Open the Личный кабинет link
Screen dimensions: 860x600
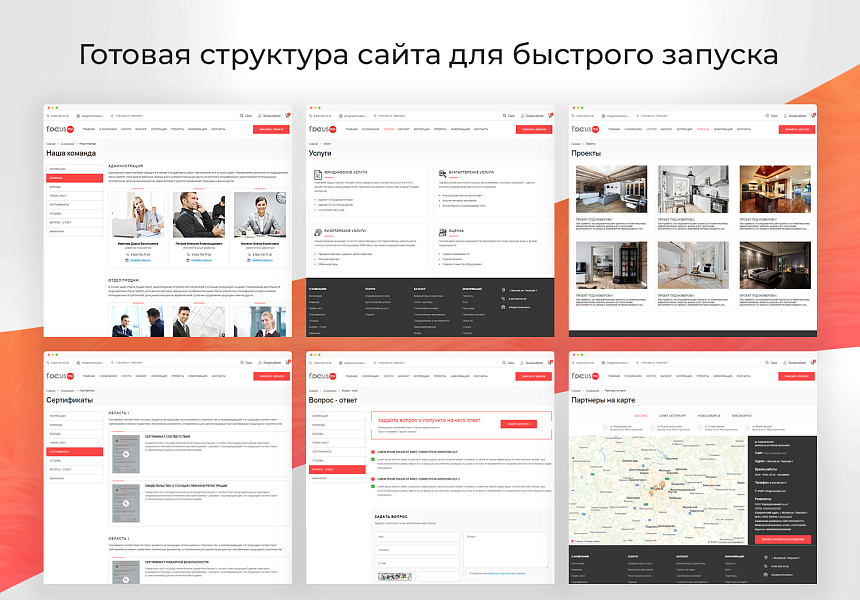[x=535, y=115]
